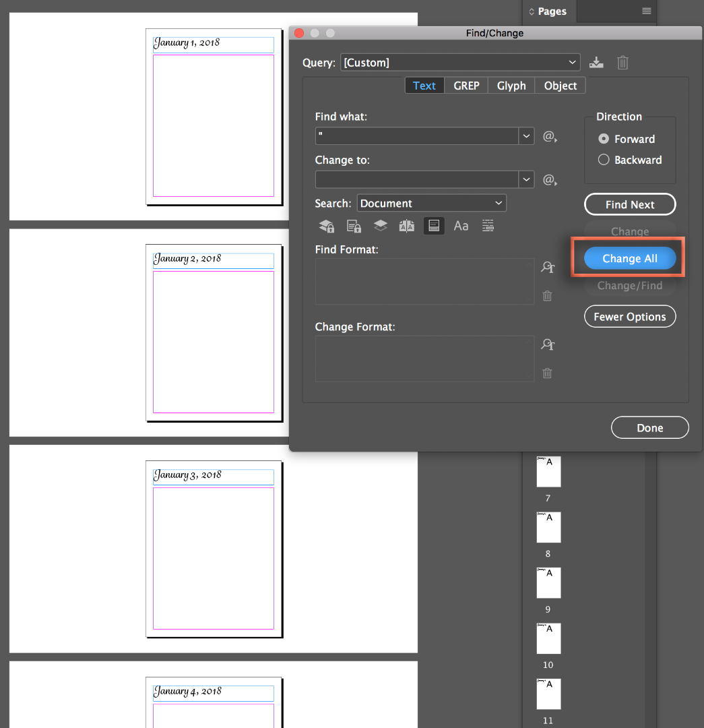
Task: Switch to the GREP tab
Action: pyautogui.click(x=466, y=86)
